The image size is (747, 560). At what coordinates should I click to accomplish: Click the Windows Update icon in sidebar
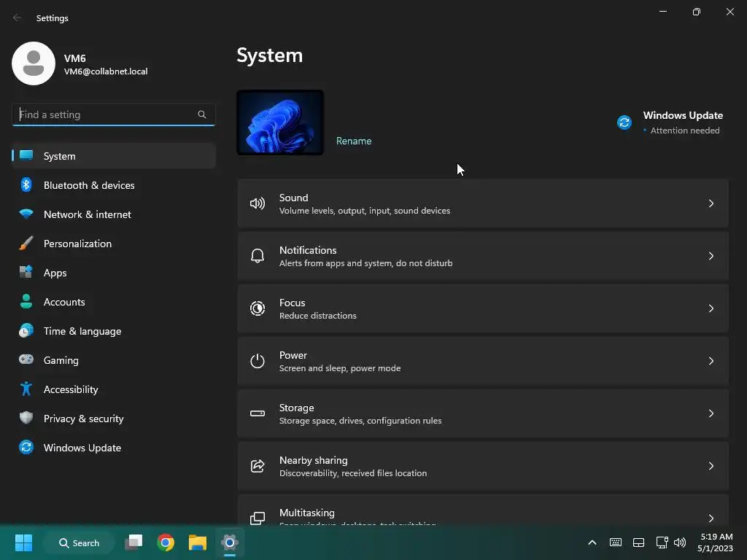point(26,447)
